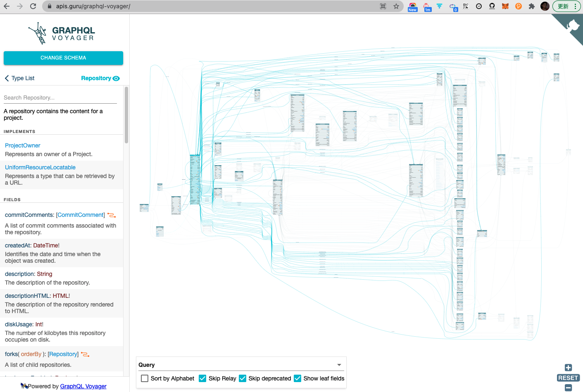Open the browser extensions puzzle icon
Viewport: 583px width, 392px height.
point(532,6)
